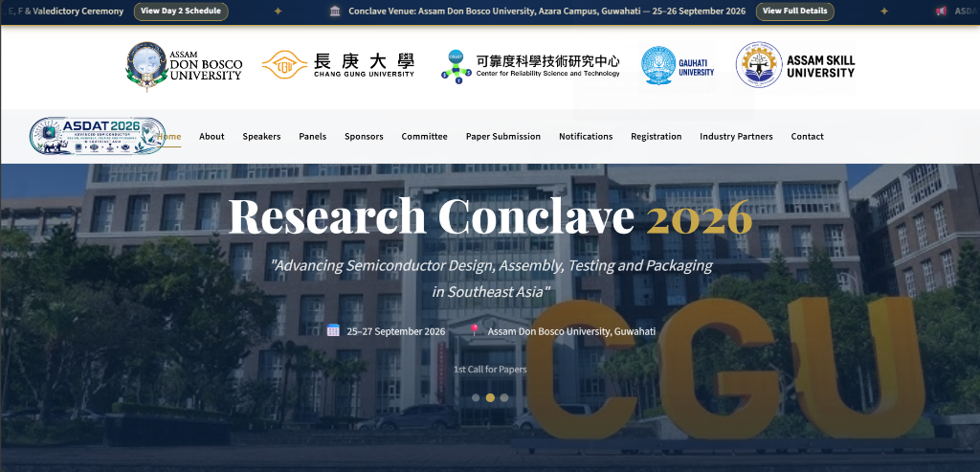Click the Research Conclave 2026 heading
The height and width of the screenshot is (472, 980).
tap(490, 216)
